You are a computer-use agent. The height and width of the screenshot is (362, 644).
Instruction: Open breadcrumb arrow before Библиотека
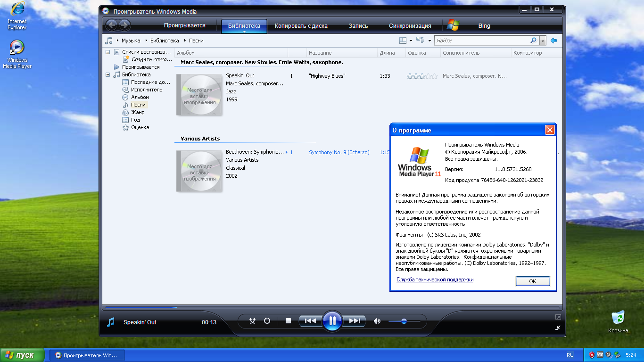(x=146, y=41)
